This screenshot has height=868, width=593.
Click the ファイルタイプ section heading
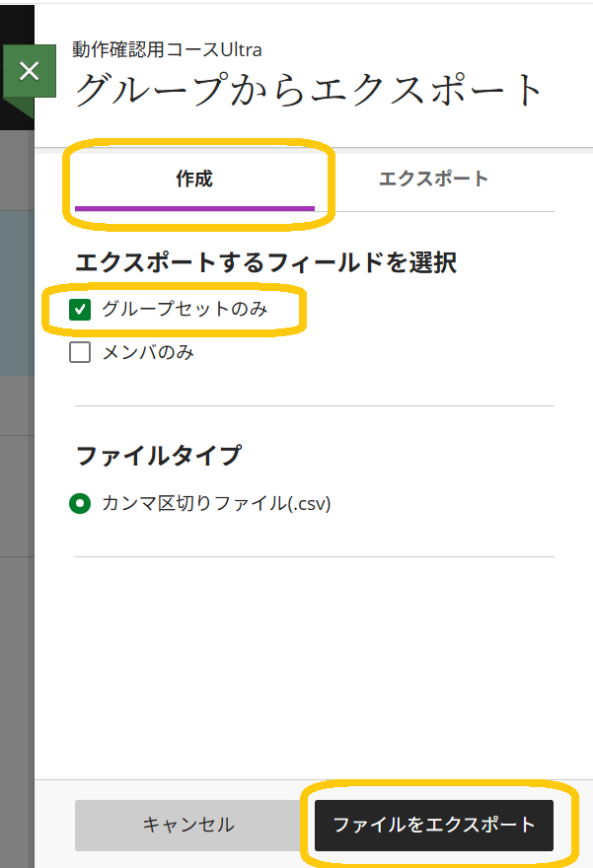tap(159, 456)
